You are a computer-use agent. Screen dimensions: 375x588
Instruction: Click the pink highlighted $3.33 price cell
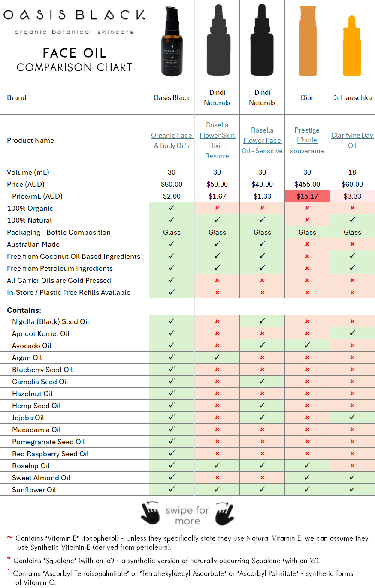[352, 196]
